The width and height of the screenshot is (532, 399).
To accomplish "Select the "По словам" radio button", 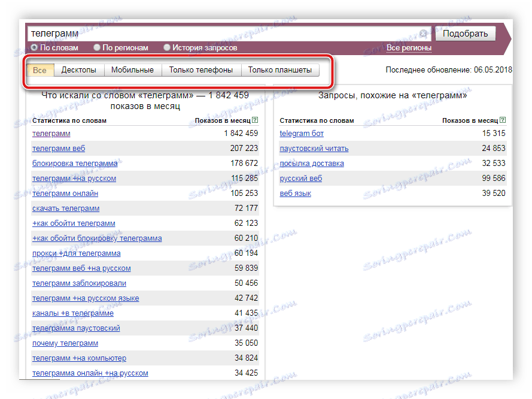I will pyautogui.click(x=34, y=47).
